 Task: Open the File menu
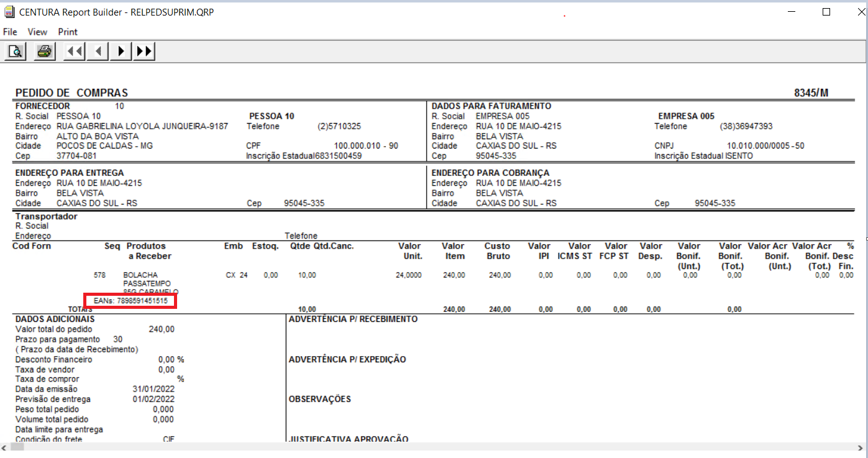[10, 32]
